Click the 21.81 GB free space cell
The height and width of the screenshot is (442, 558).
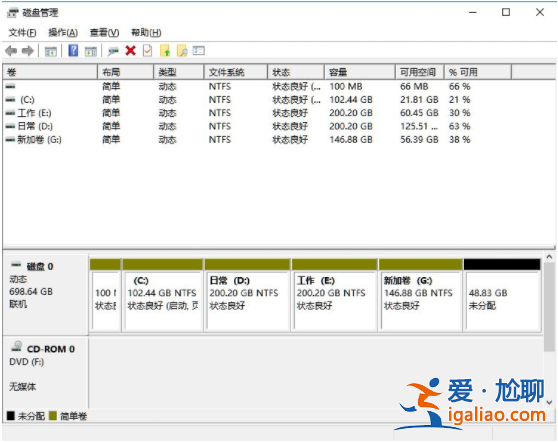pyautogui.click(x=419, y=100)
